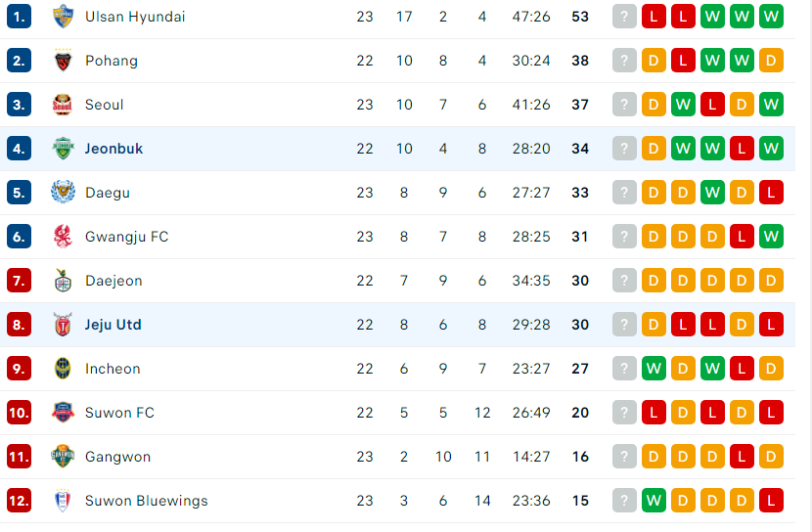Viewport: 812px width, 532px height.
Task: Click the rank 1 position badge
Action: pyautogui.click(x=20, y=17)
